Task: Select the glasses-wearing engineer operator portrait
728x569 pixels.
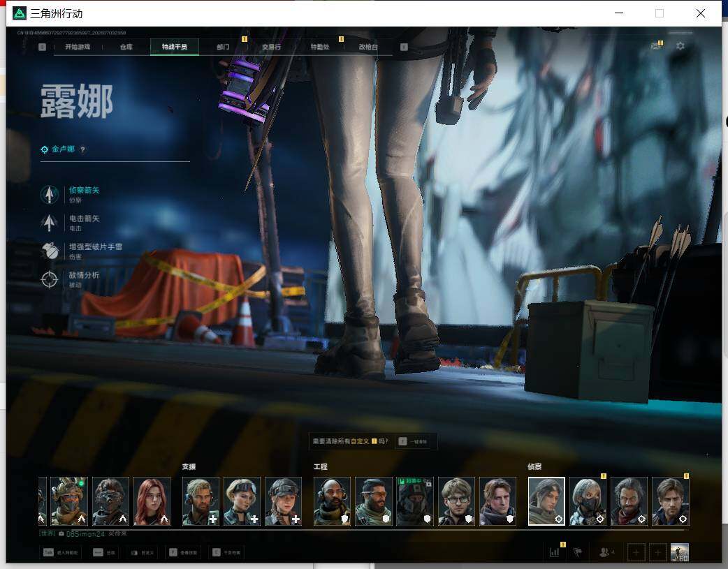Action: coord(456,501)
